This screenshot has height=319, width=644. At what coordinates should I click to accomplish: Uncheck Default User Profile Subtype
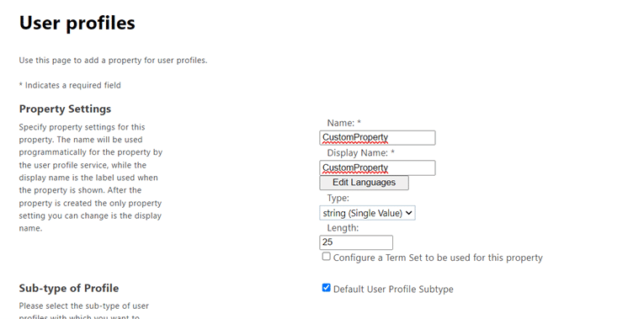click(x=326, y=288)
